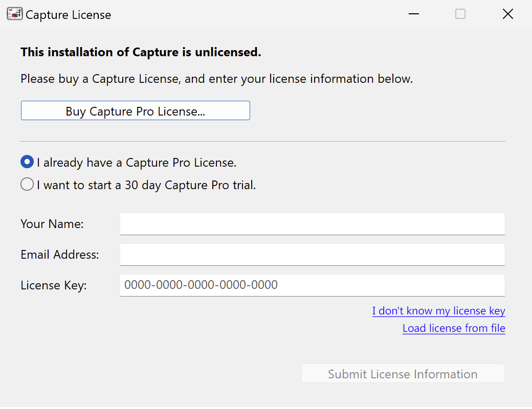This screenshot has width=532, height=409.
Task: Focus the Your Name input field
Action: tap(313, 224)
